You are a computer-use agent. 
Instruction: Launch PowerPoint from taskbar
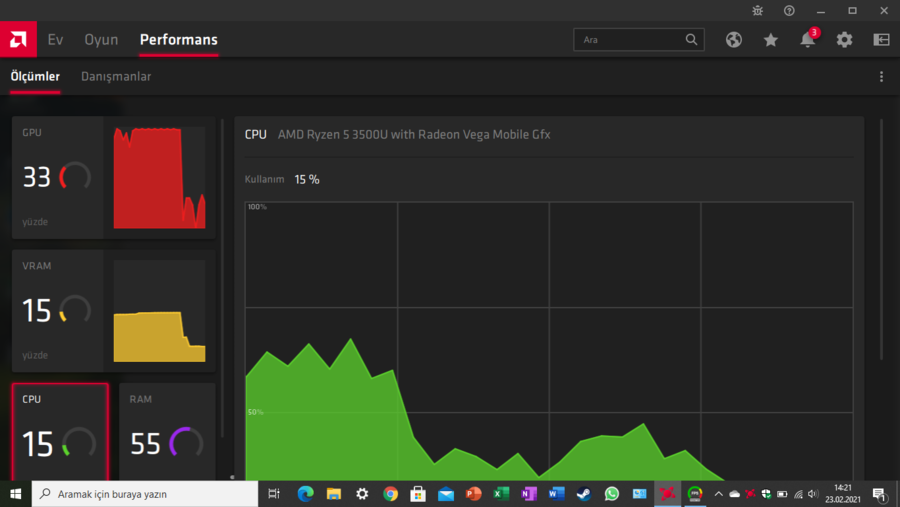[474, 494]
